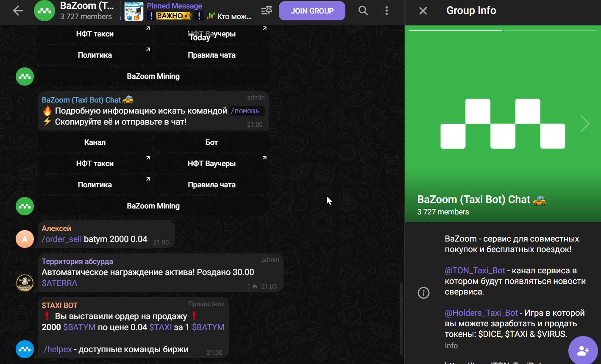Click the /order_sell command in Алексей's message

[62, 239]
